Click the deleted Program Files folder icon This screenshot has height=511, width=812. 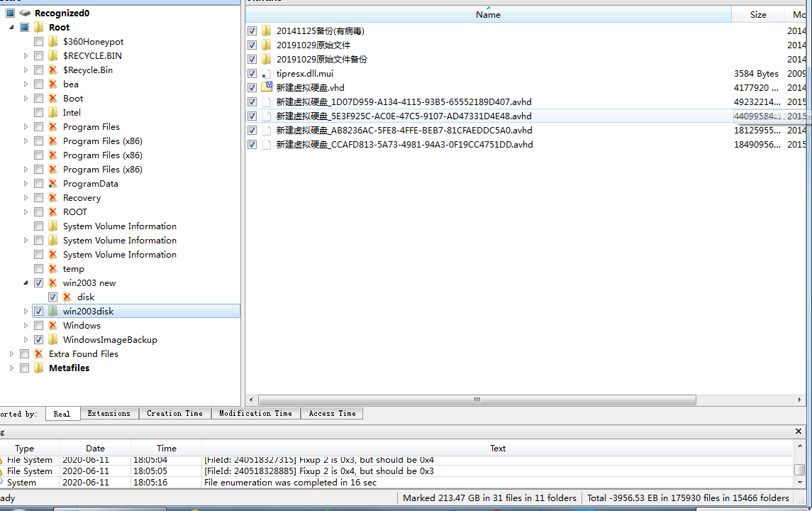click(x=52, y=126)
